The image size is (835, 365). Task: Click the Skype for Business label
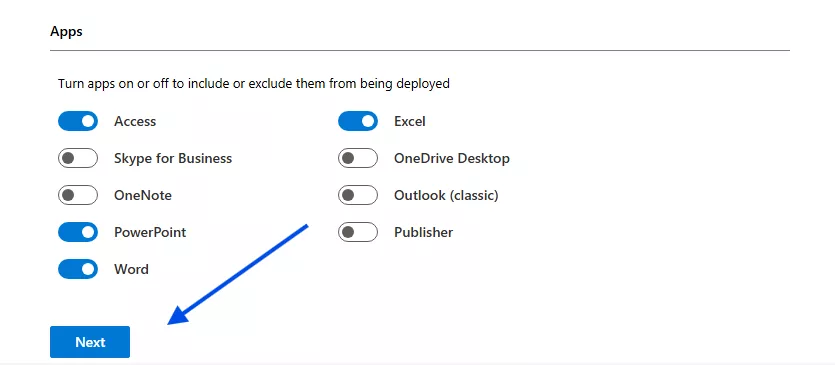coord(173,158)
